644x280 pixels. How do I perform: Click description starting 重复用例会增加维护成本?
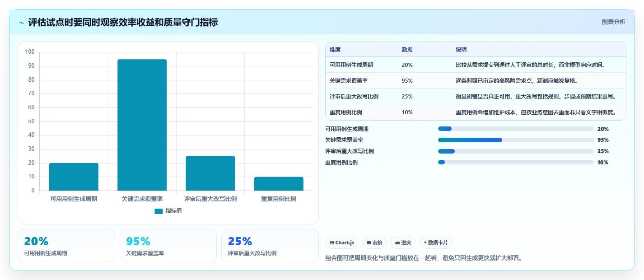pos(536,112)
